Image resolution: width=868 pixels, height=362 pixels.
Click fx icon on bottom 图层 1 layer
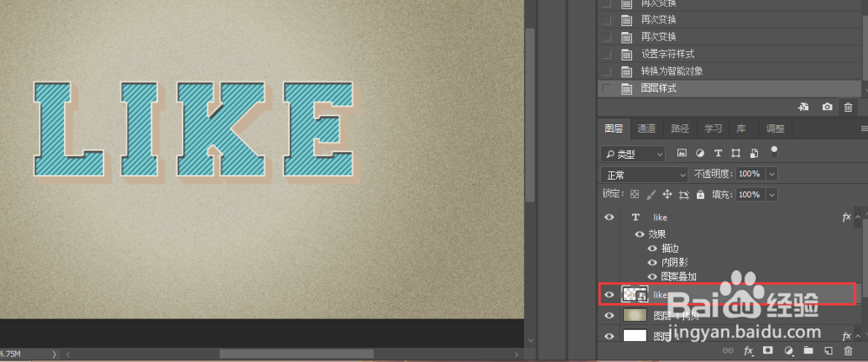[x=845, y=336]
